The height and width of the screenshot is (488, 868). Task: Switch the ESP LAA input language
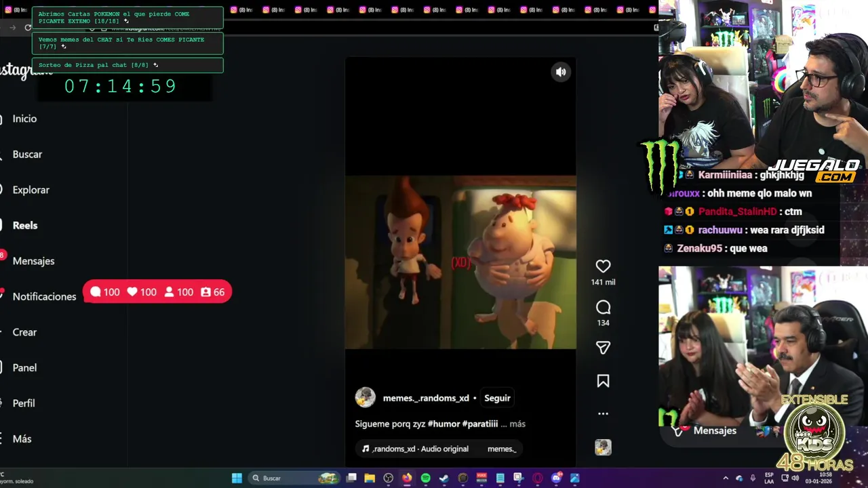tap(769, 478)
